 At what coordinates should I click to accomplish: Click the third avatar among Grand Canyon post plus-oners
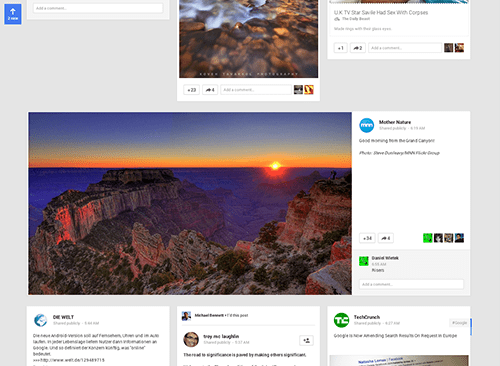click(449, 238)
